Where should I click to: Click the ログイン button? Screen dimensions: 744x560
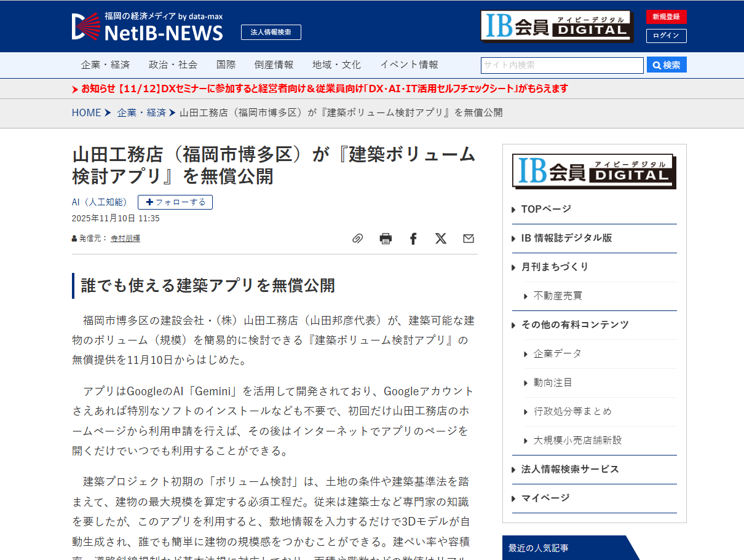666,36
